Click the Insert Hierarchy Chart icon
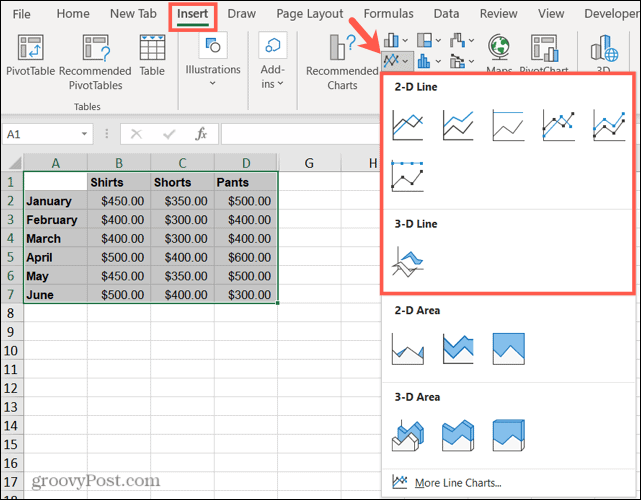This screenshot has width=641, height=500. coord(424,40)
